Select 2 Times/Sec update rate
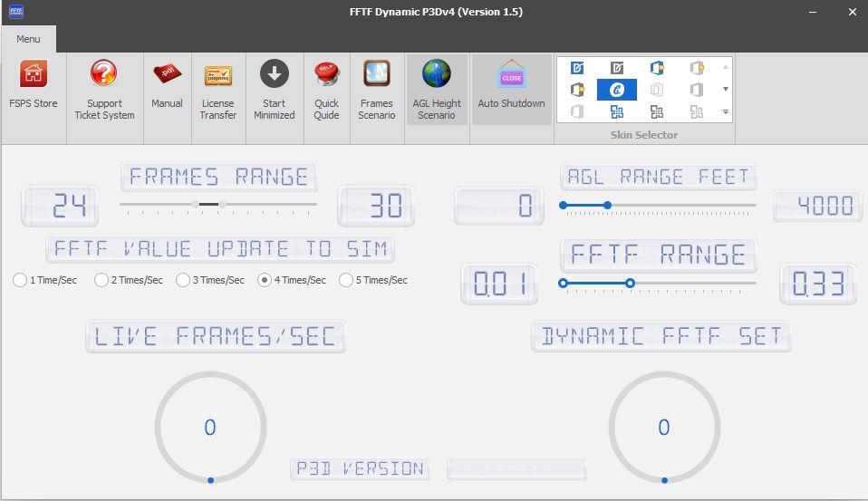Screen dimensions: 868x501 pos(129,280)
